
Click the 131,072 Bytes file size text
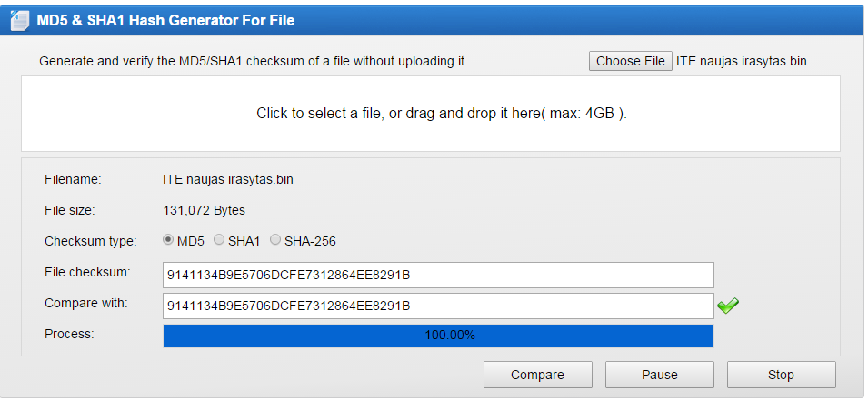tap(205, 210)
